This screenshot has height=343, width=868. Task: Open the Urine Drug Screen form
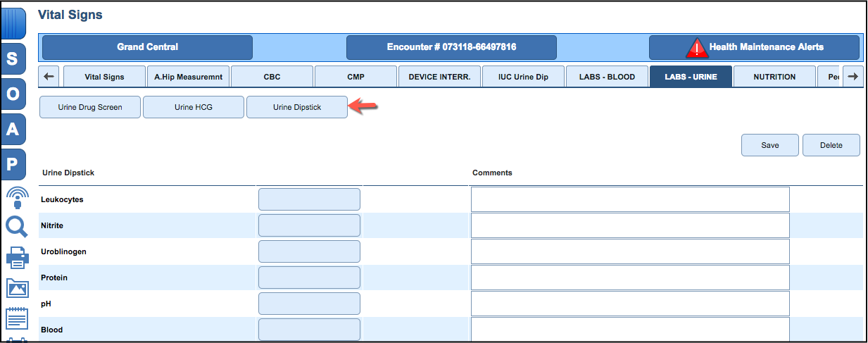tap(90, 108)
